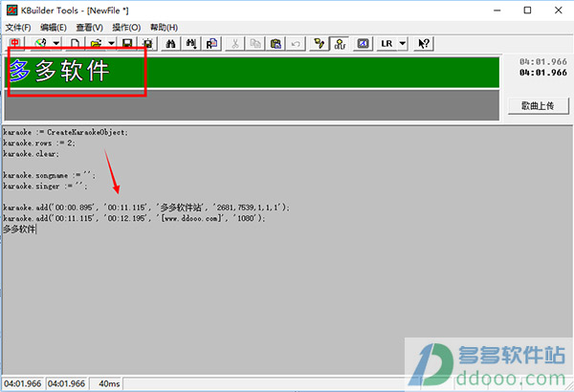Open the 操作(O) menu
Screen dimensions: 574x392
click(126, 28)
